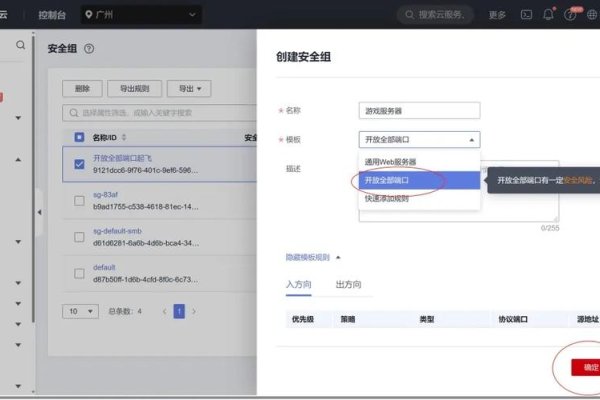Open the notifications bell
600x400 pixels.
(x=548, y=15)
